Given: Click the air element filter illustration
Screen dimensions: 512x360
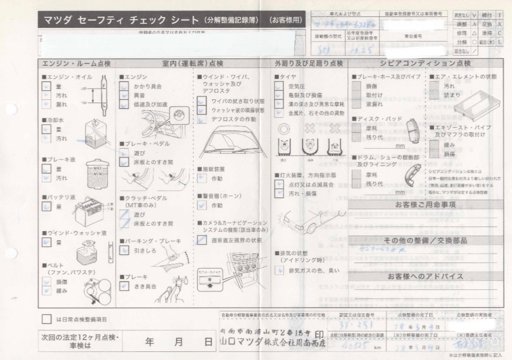Looking at the screenshot, I should coord(477,106).
